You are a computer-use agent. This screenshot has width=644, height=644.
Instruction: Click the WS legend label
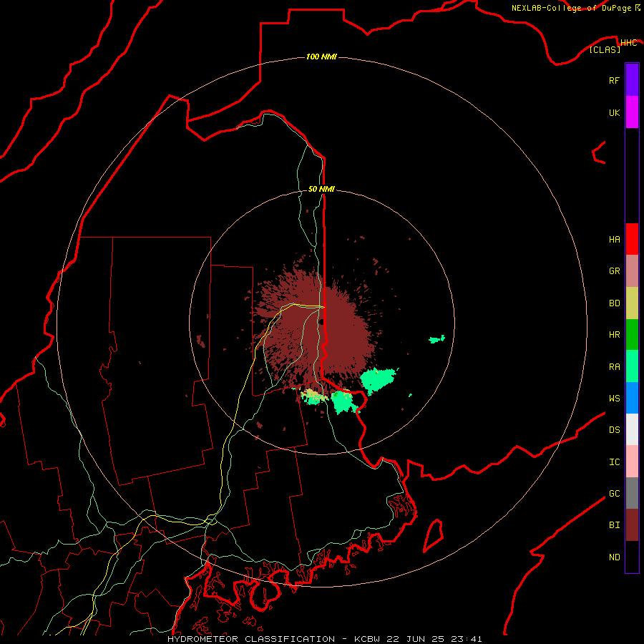point(614,398)
